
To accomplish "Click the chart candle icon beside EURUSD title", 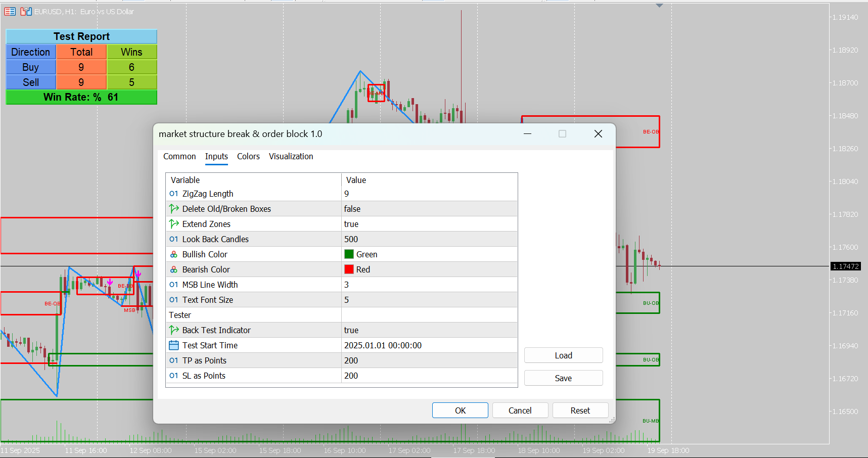I will pyautogui.click(x=26, y=11).
